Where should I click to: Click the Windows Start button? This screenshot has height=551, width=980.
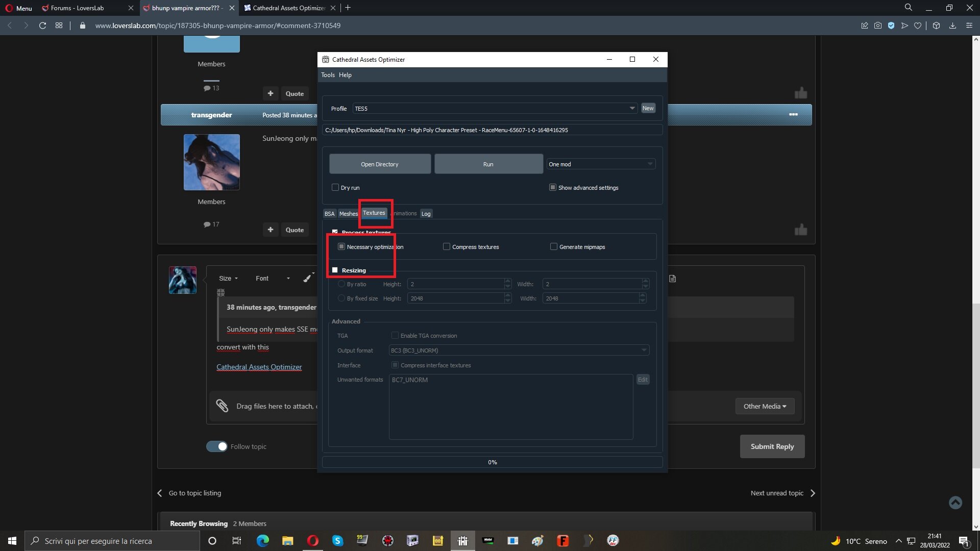point(12,541)
